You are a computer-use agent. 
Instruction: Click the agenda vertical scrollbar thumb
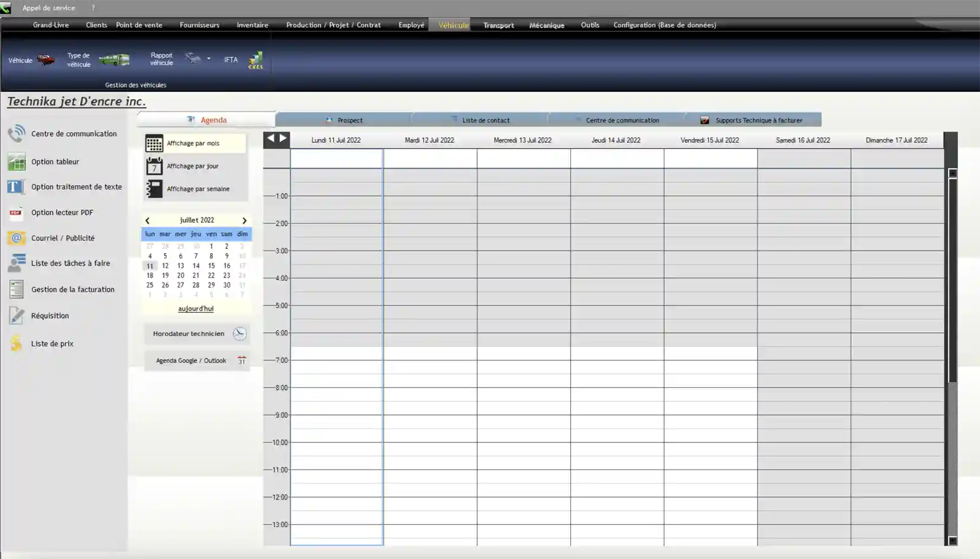click(x=952, y=280)
